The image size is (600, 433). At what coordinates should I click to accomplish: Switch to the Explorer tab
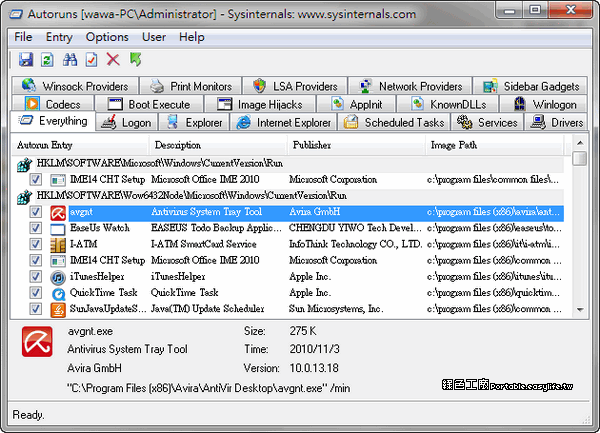pyautogui.click(x=194, y=122)
